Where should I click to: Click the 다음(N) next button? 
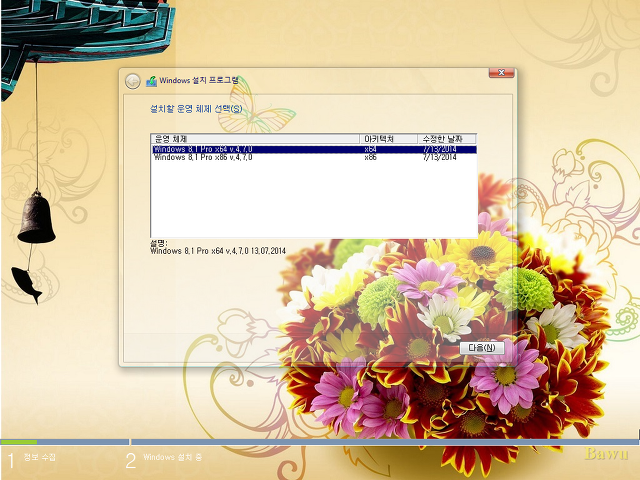(x=482, y=348)
